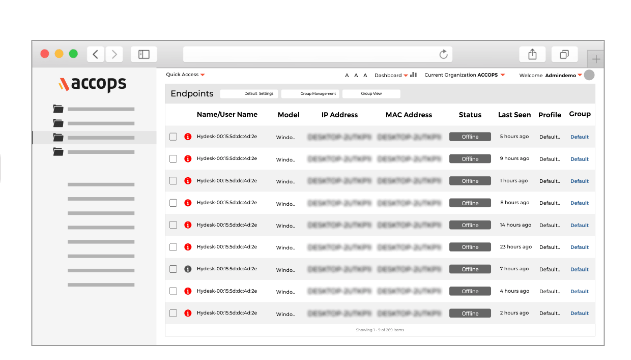This screenshot has height=360, width=631.
Task: Open the Current Organization ACCOPS dropdown
Action: tap(464, 75)
